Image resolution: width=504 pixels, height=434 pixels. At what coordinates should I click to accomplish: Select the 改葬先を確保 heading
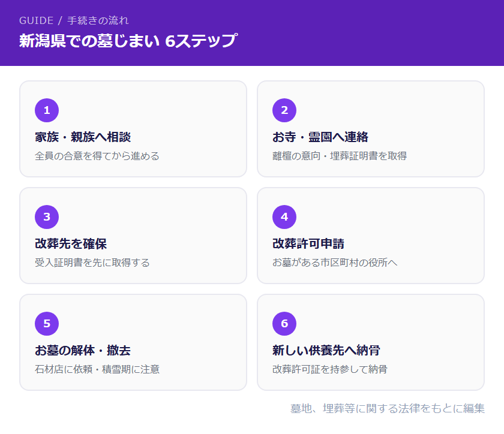coord(71,244)
